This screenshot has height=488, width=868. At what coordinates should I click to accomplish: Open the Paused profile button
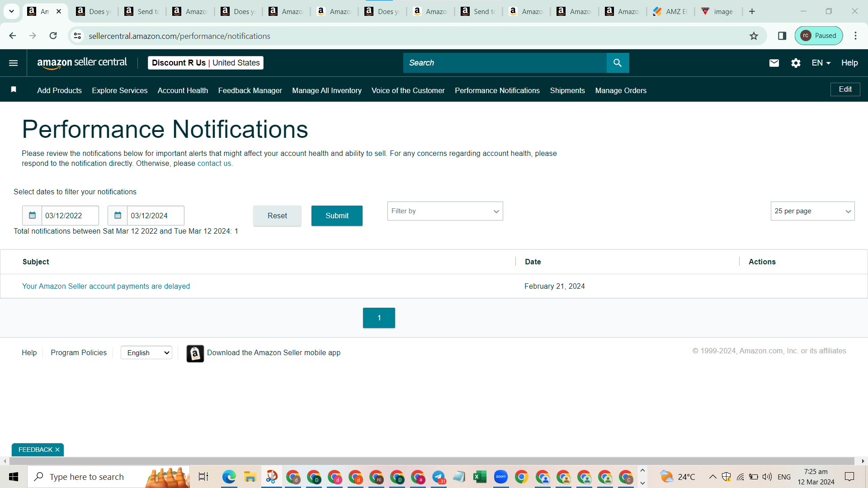[x=819, y=36]
